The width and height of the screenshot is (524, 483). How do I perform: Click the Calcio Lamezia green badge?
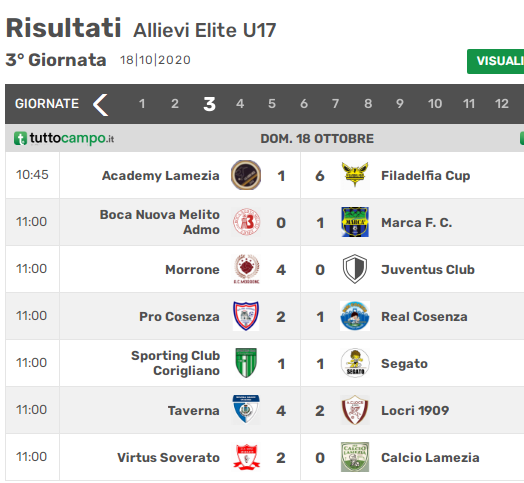point(355,457)
